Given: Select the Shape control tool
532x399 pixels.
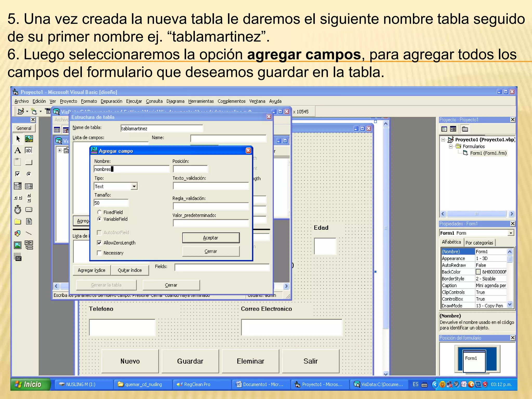Looking at the screenshot, I should click(18, 233).
